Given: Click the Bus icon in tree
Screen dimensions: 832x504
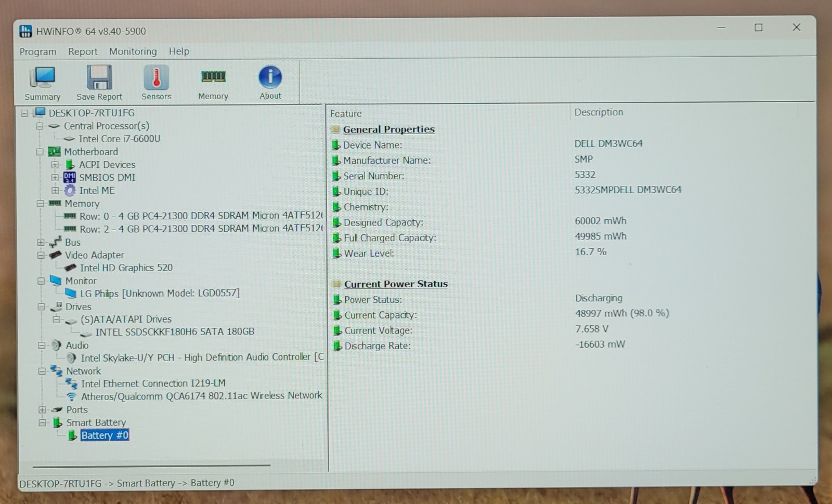Looking at the screenshot, I should [55, 242].
